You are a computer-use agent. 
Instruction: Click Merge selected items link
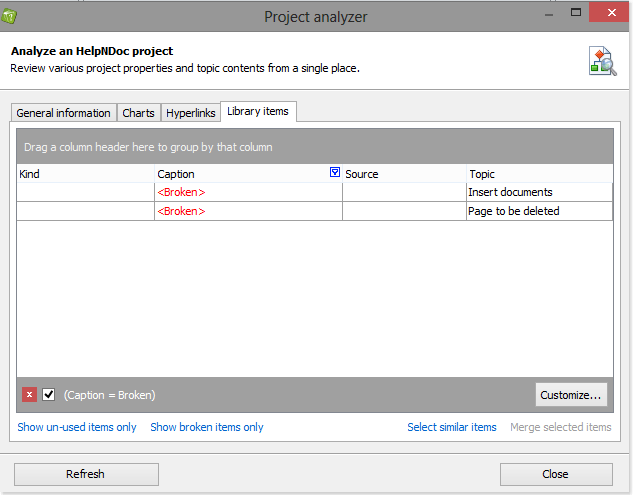pos(561,427)
